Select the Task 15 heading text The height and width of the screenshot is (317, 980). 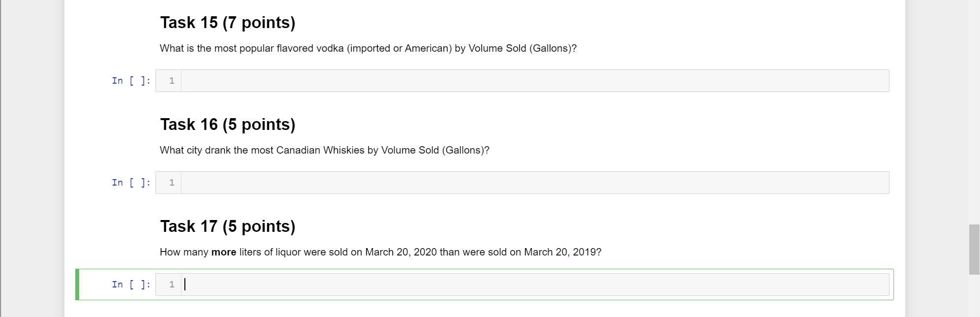(x=228, y=23)
